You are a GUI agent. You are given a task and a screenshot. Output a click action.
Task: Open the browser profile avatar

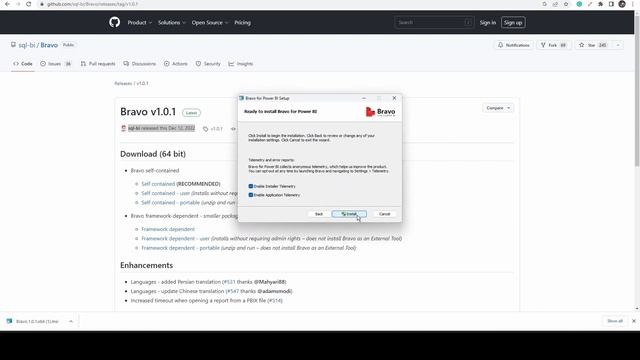[622, 4]
